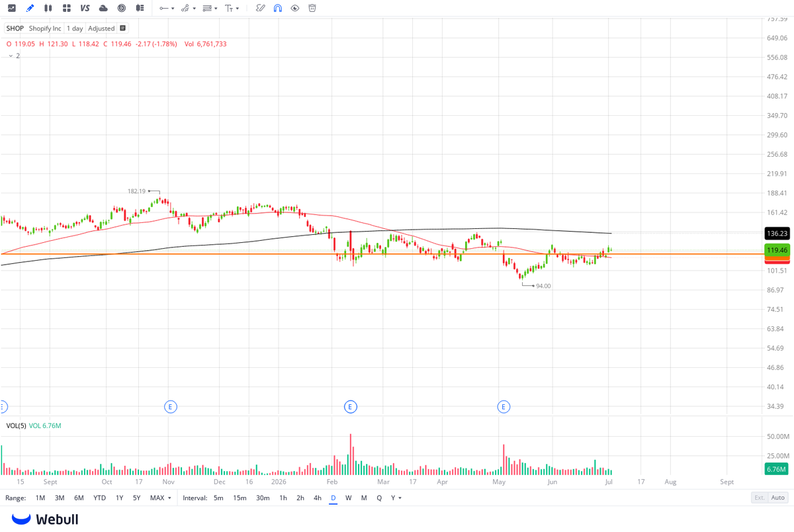Expand the node path tool dropdown arrow

[x=194, y=9]
